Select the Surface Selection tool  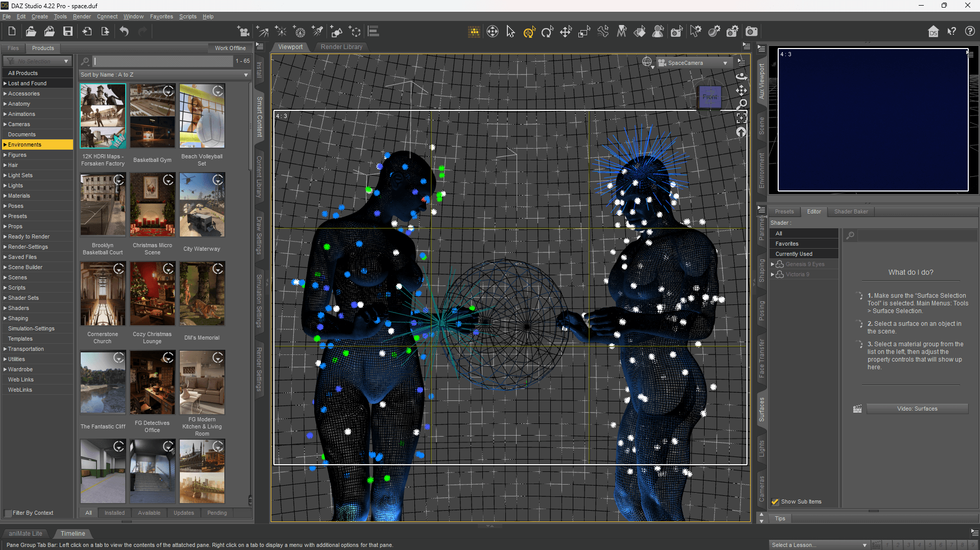pyautogui.click(x=640, y=32)
